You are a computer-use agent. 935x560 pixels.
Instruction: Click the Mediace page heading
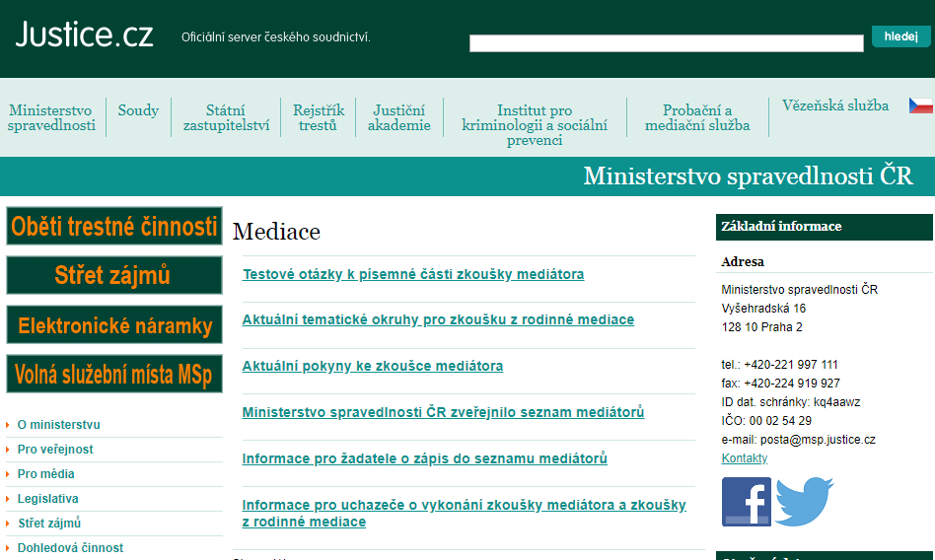coord(277,232)
